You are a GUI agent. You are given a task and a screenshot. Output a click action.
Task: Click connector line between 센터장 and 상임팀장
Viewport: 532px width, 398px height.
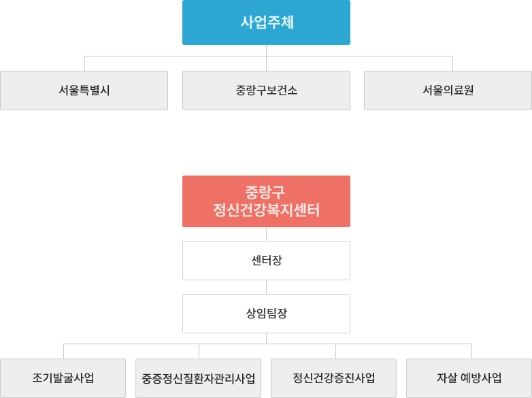[266, 287]
